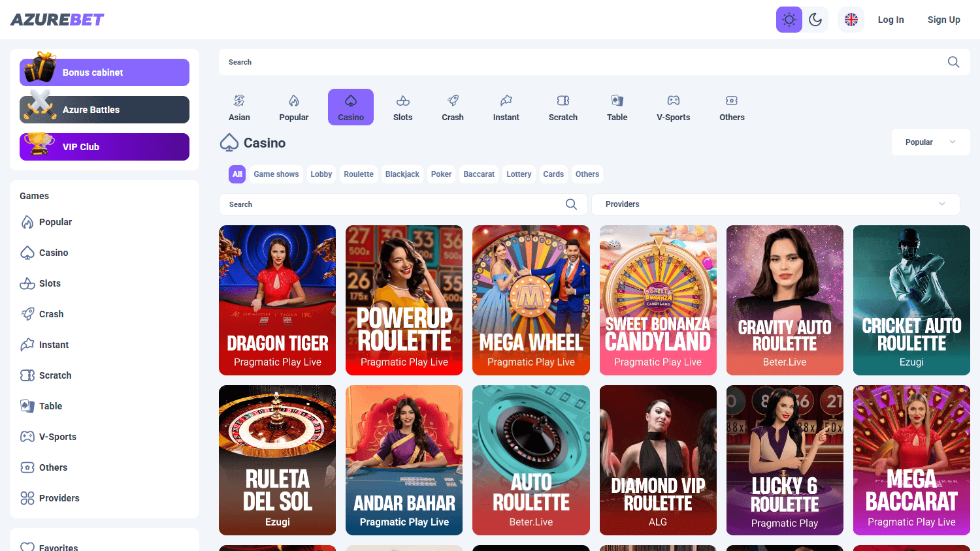Open the Bonus cabinet
The image size is (980, 551).
click(104, 72)
